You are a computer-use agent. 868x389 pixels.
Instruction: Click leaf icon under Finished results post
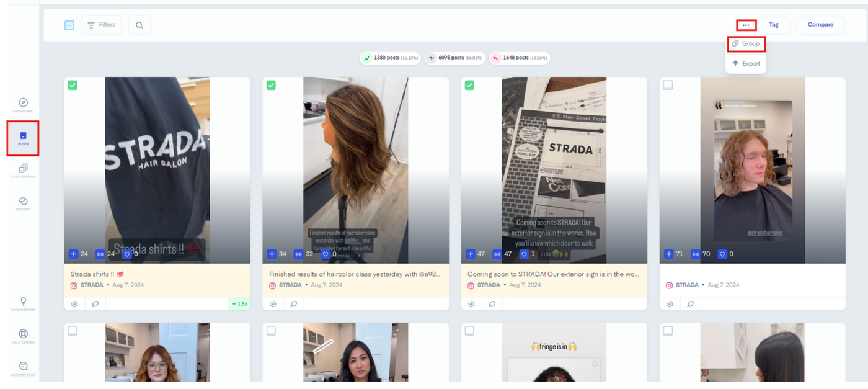click(x=293, y=304)
